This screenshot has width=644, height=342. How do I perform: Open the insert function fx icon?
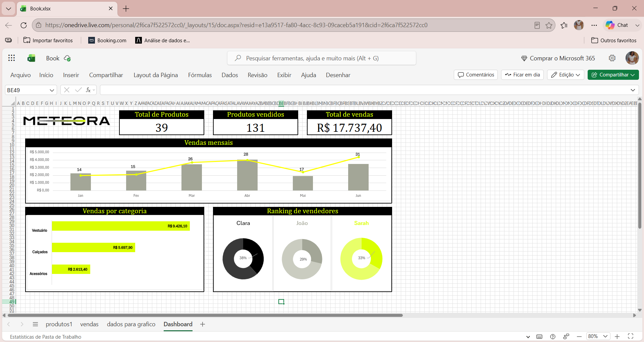click(x=88, y=90)
